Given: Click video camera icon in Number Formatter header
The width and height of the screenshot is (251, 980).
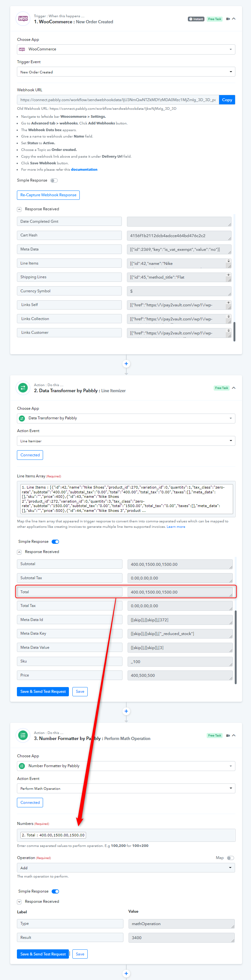Looking at the screenshot, I should (x=228, y=735).
